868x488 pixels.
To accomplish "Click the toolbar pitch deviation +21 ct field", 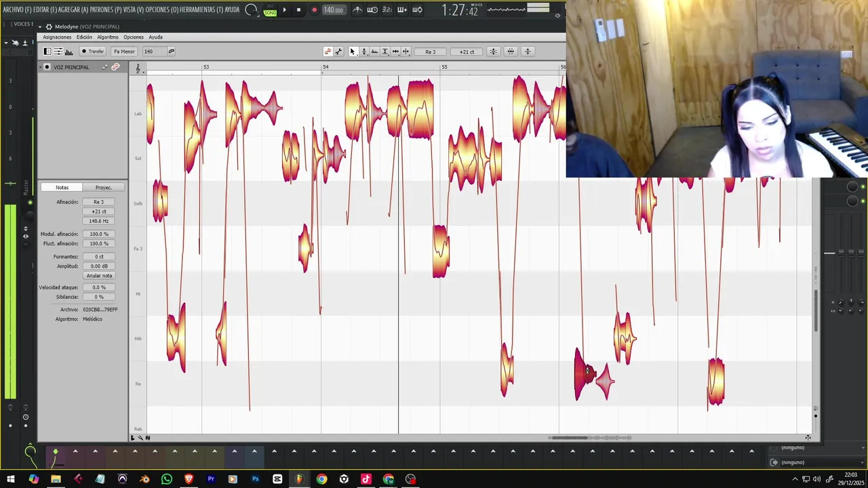I will [x=467, y=52].
